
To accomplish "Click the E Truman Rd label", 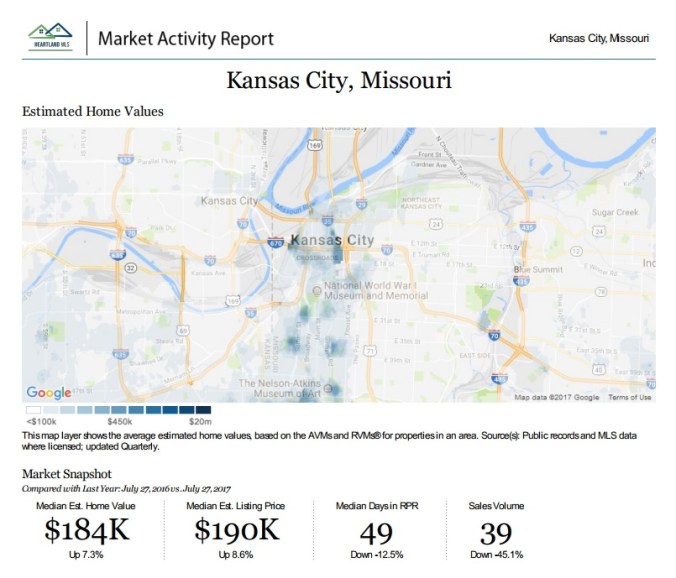I will [x=431, y=255].
